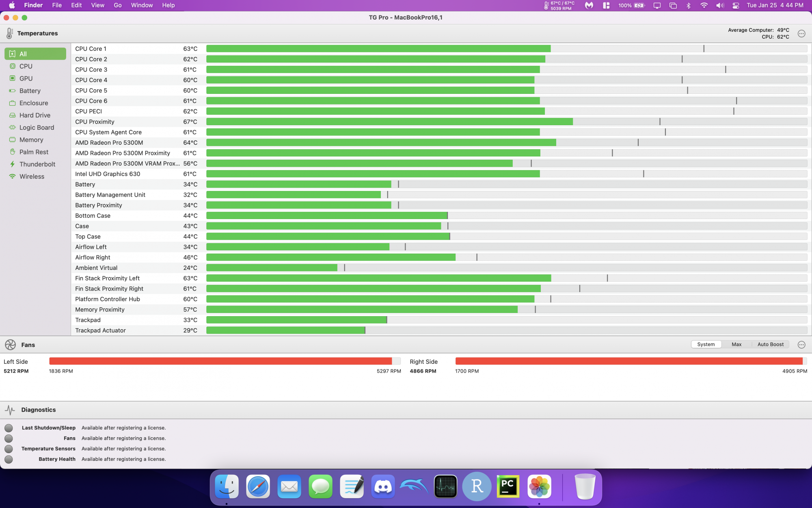Screen dimensions: 812x508
Task: Open Malwarebytes menu bar icon
Action: 589,5
